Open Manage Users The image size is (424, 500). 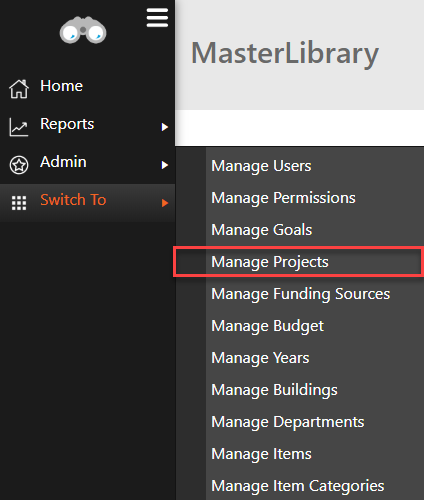(261, 166)
